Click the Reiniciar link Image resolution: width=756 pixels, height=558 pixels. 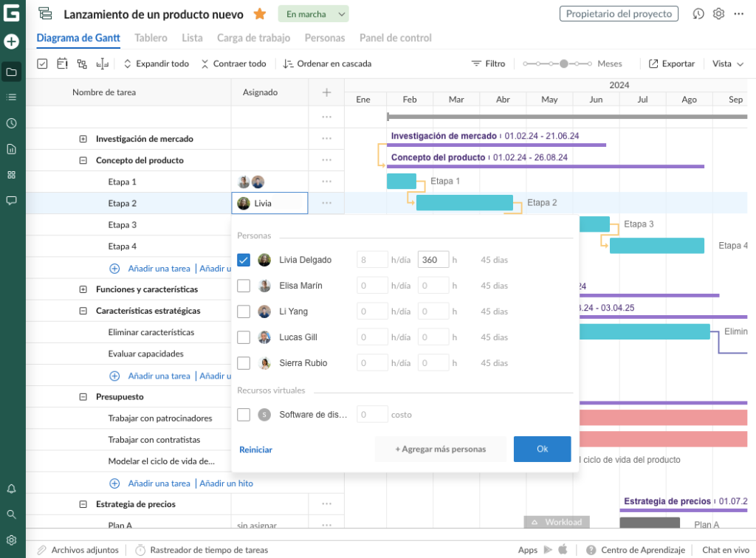point(255,449)
